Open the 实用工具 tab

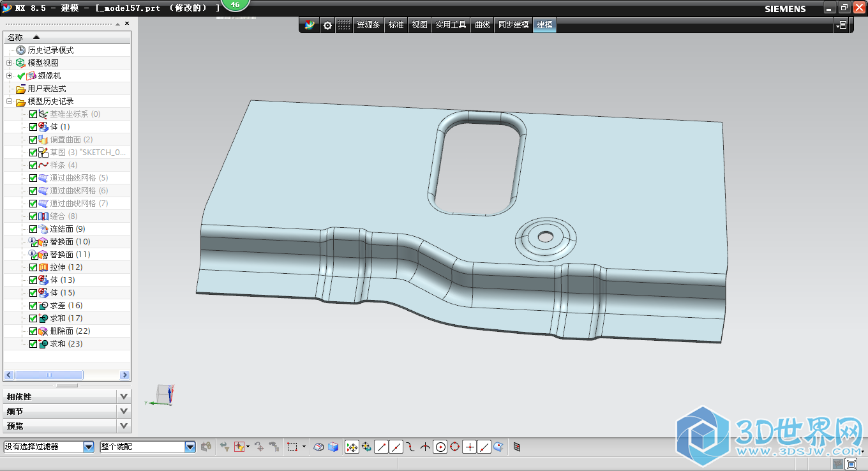[x=451, y=25]
